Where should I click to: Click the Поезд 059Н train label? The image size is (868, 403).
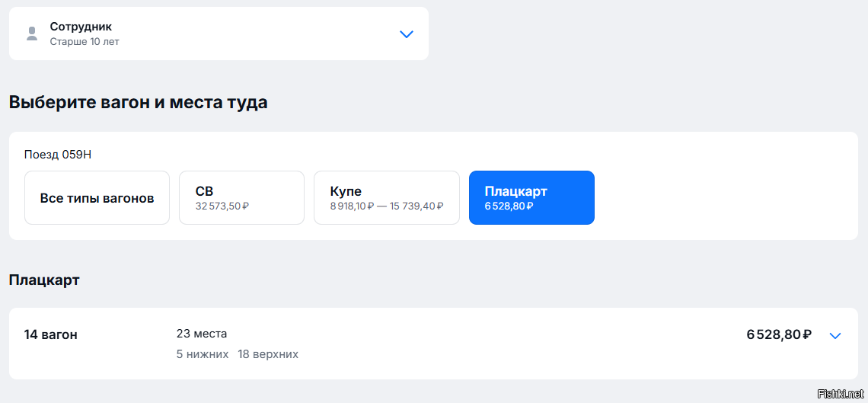(x=58, y=155)
